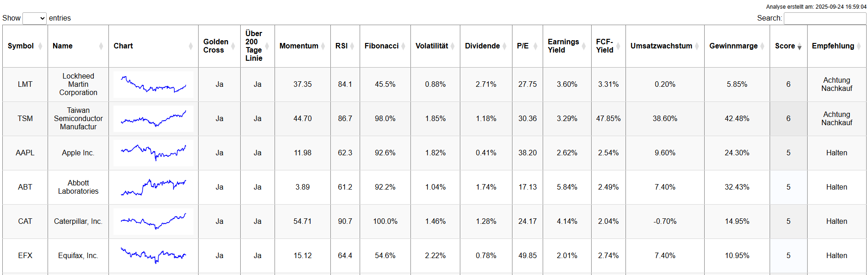Click the Gewinnmarge column header
Viewport: 868px width, 275px height.
point(733,46)
